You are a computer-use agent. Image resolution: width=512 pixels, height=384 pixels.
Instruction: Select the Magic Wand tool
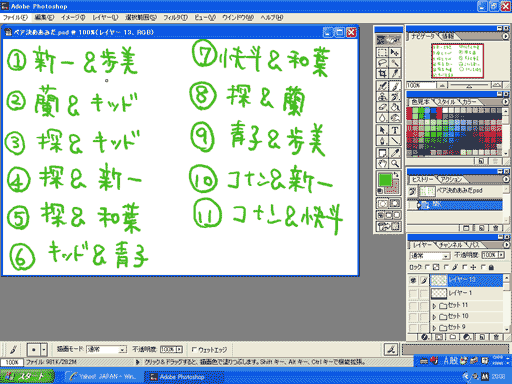coord(395,63)
